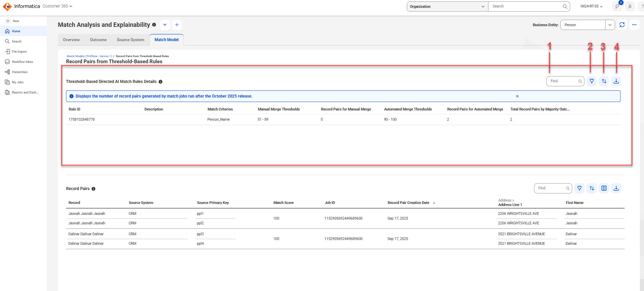Image resolution: width=644 pixels, height=291 pixels.
Task: Open notifications flag icon
Action: [617, 6]
